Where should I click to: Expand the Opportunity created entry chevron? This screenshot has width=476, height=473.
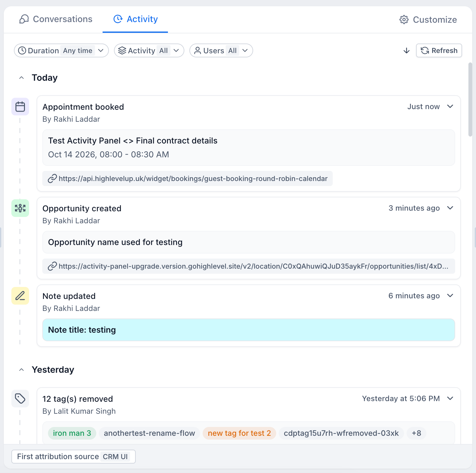coord(450,208)
